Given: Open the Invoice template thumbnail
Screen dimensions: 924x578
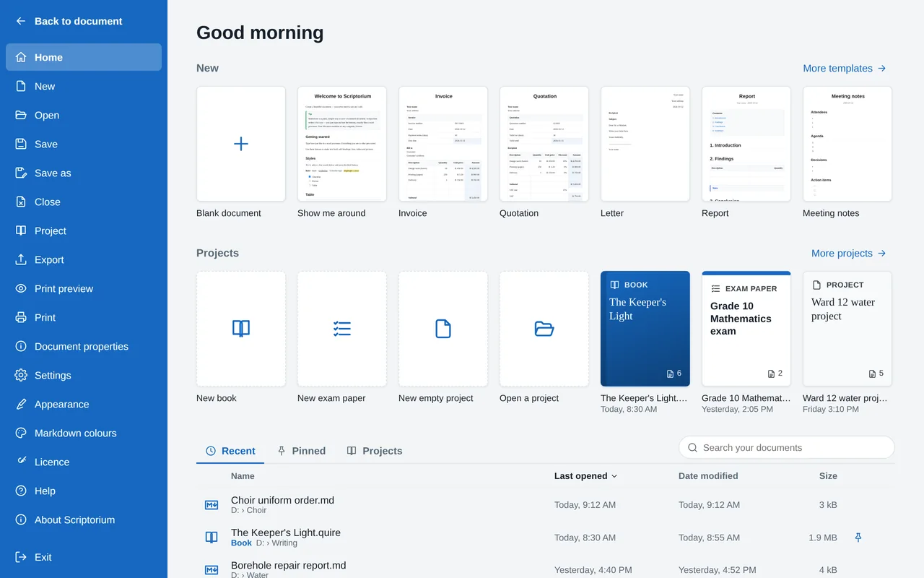Looking at the screenshot, I should tap(443, 144).
